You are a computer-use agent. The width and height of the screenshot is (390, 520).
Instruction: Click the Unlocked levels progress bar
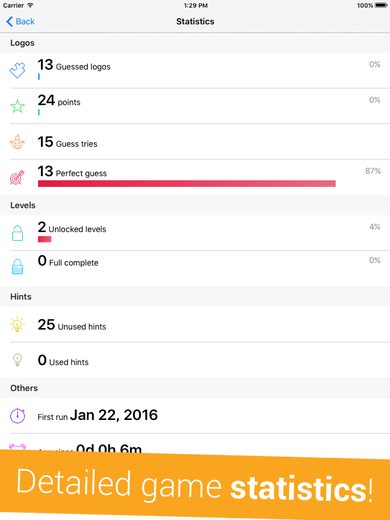(44, 239)
